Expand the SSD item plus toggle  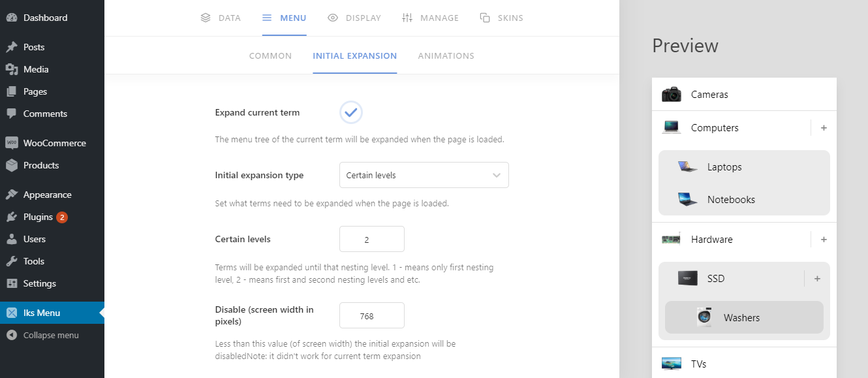[817, 279]
